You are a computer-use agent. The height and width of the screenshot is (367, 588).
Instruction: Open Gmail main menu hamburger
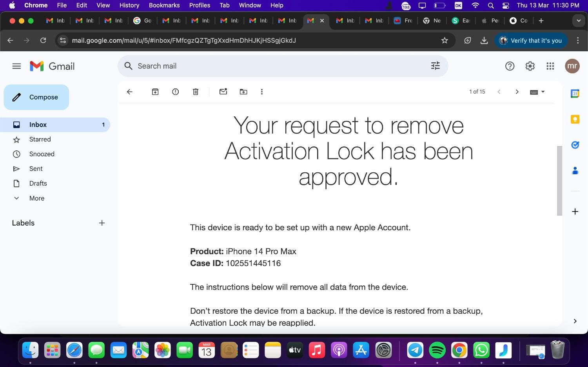[x=16, y=66]
